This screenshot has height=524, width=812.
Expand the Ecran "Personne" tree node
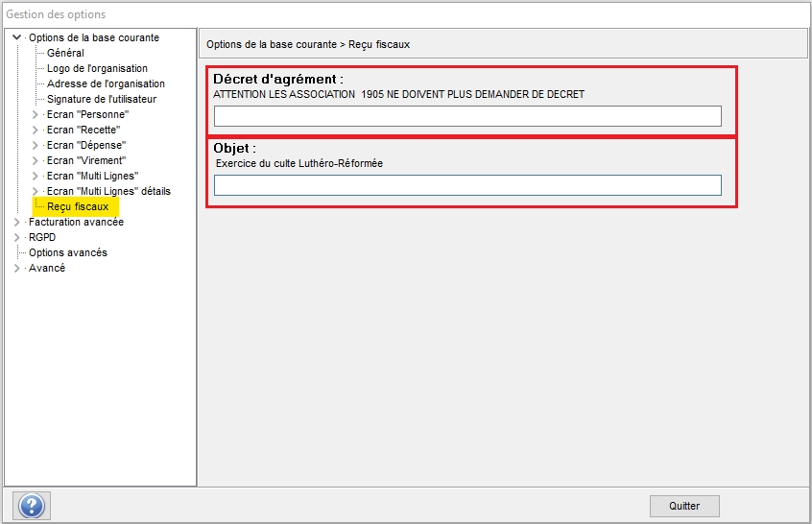pos(36,115)
